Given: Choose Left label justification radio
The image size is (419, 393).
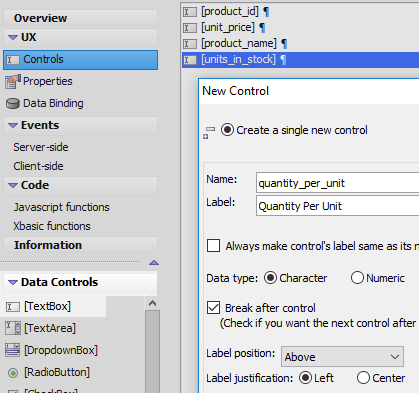Looking at the screenshot, I should coord(305,378).
